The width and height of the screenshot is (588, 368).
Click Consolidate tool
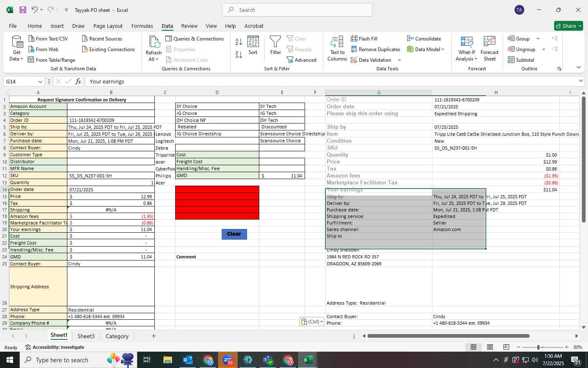tap(424, 38)
